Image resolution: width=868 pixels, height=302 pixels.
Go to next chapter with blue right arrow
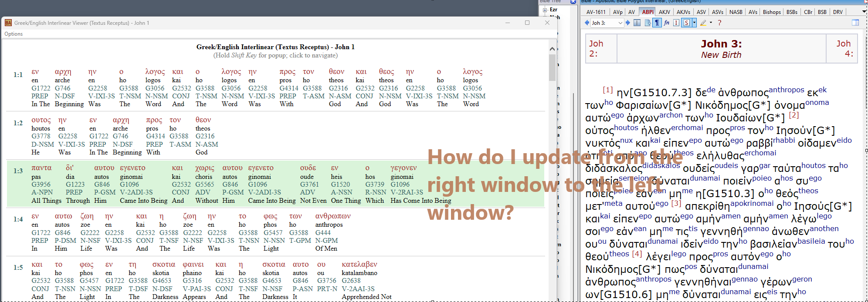[x=628, y=23]
